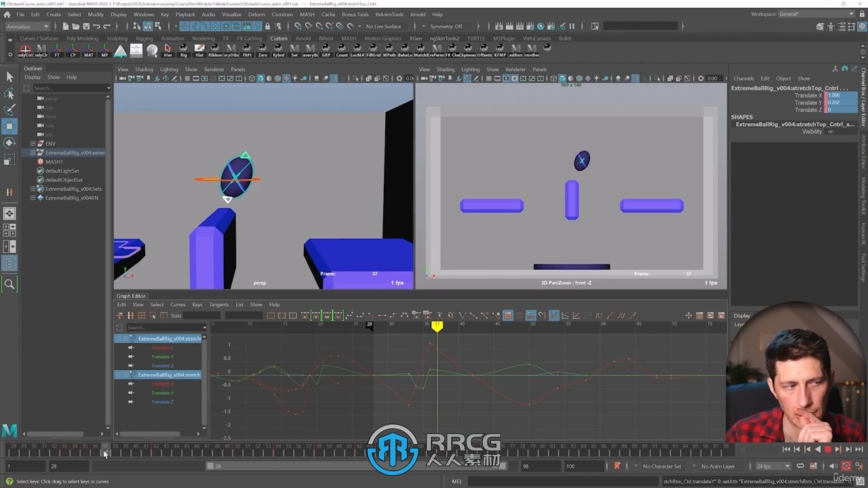
Task: Toggle the looping playback icon by the fps field
Action: click(800, 466)
